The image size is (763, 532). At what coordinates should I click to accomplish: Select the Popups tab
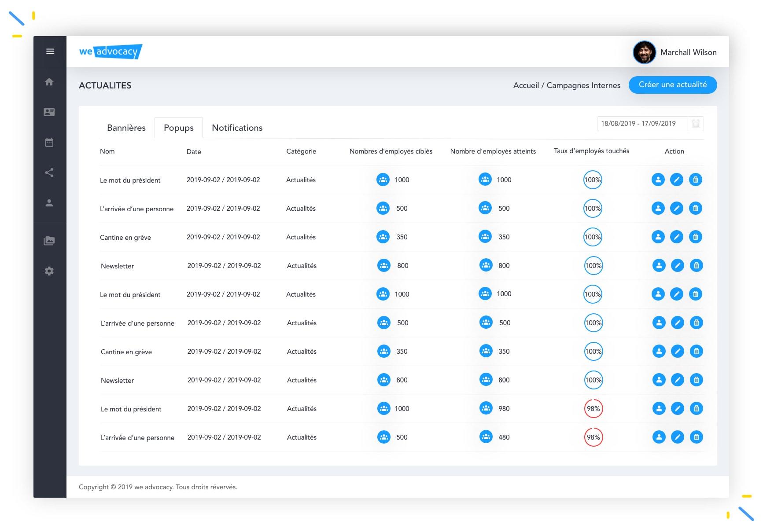point(179,128)
